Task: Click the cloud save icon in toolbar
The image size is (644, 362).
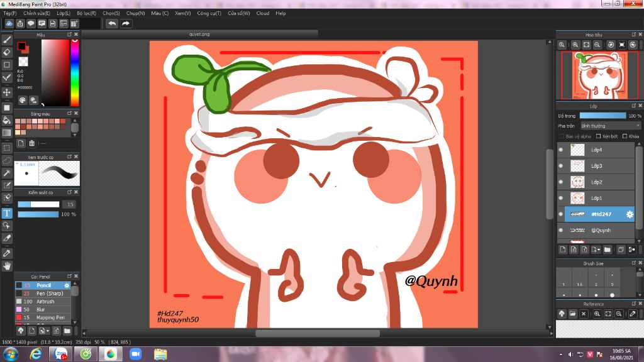Action: coord(9,23)
